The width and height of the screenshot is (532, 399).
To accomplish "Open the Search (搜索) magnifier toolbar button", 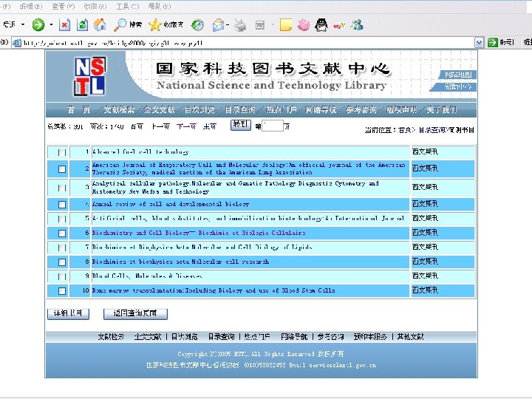I will point(128,24).
